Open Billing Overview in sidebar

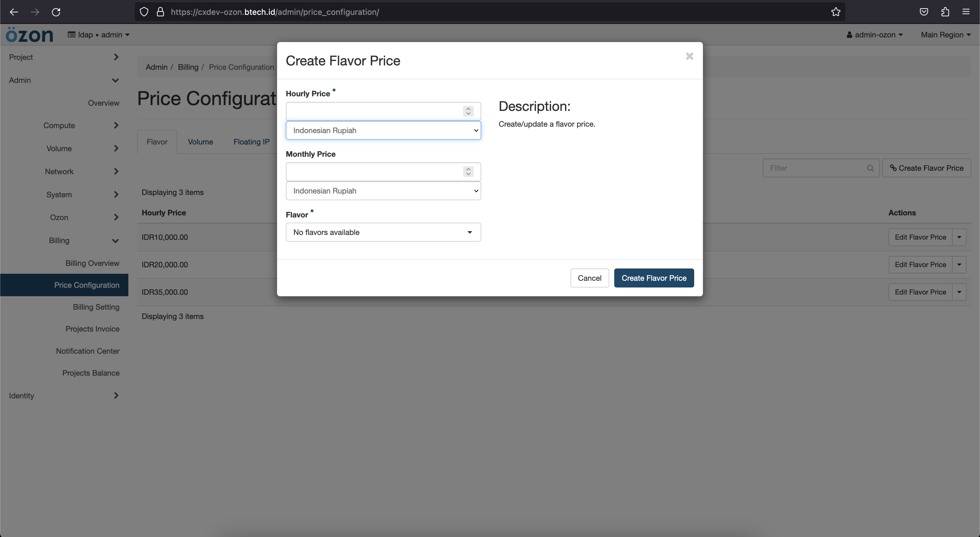coord(92,263)
